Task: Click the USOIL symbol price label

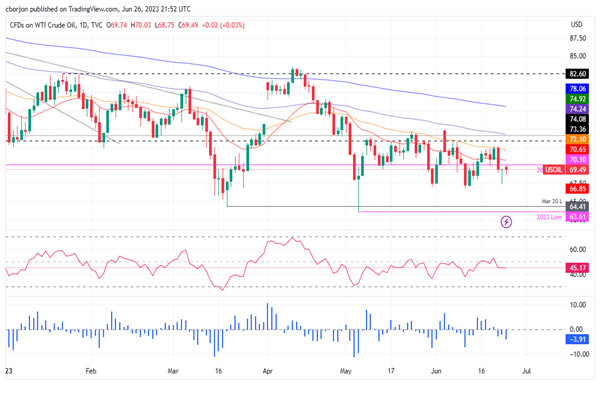Action: tap(554, 170)
